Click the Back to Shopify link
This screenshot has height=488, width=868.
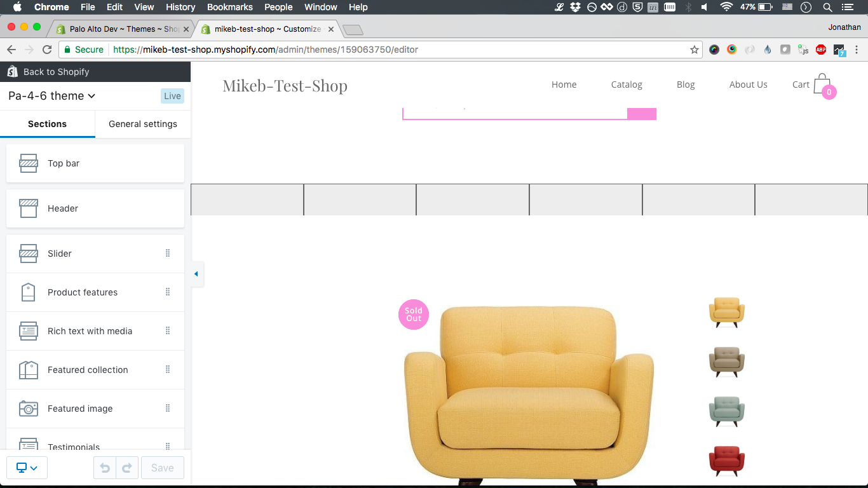click(55, 71)
